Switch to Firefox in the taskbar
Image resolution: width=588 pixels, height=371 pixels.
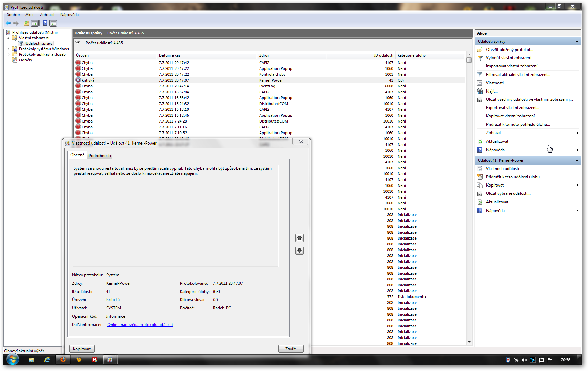[x=63, y=360]
